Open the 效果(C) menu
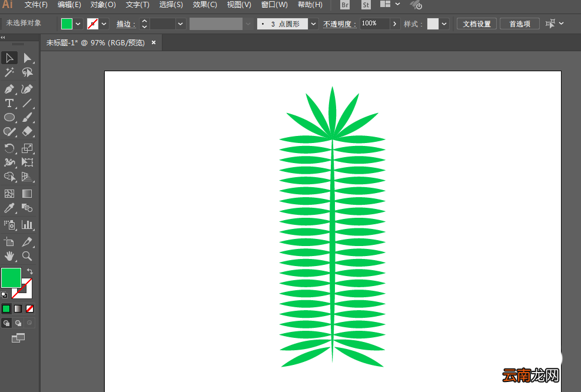Screen dimensions: 581x392 click(x=205, y=5)
